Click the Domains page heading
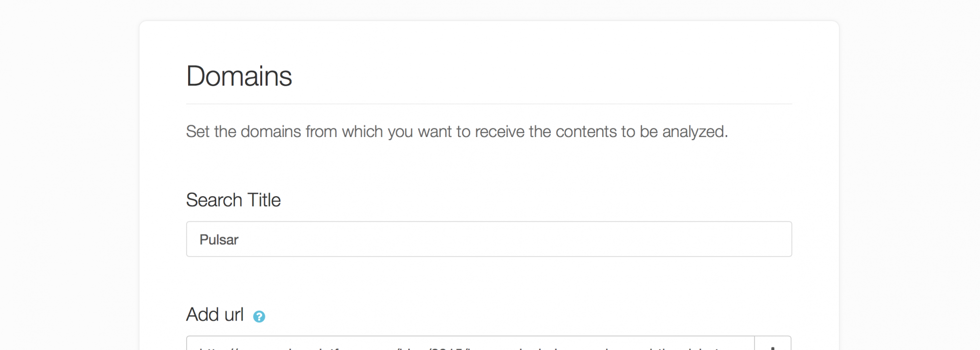Image resolution: width=980 pixels, height=350 pixels. 239,76
